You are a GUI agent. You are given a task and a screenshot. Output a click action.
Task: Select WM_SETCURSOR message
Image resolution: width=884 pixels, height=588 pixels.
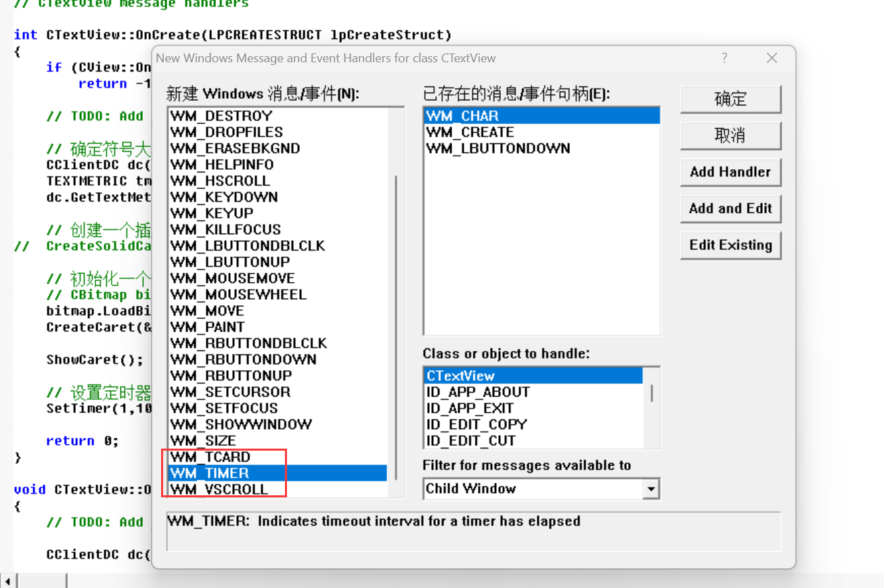(278, 392)
